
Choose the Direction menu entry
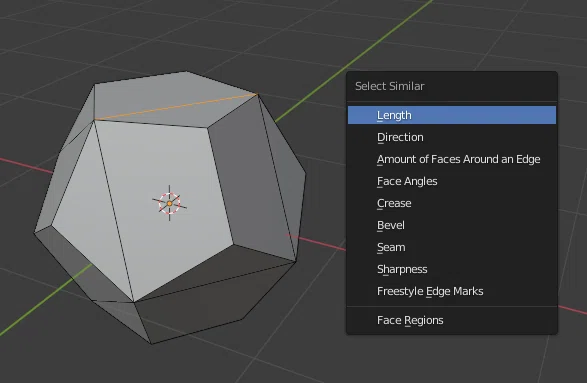pyautogui.click(x=452, y=137)
